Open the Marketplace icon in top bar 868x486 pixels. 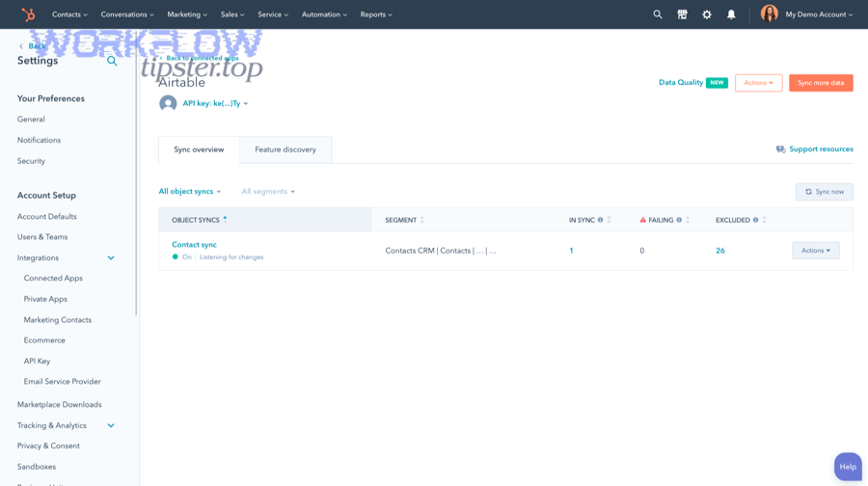[682, 14]
